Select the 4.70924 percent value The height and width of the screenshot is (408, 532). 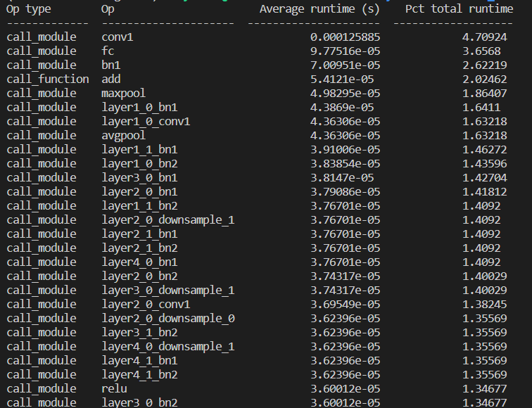coord(484,37)
